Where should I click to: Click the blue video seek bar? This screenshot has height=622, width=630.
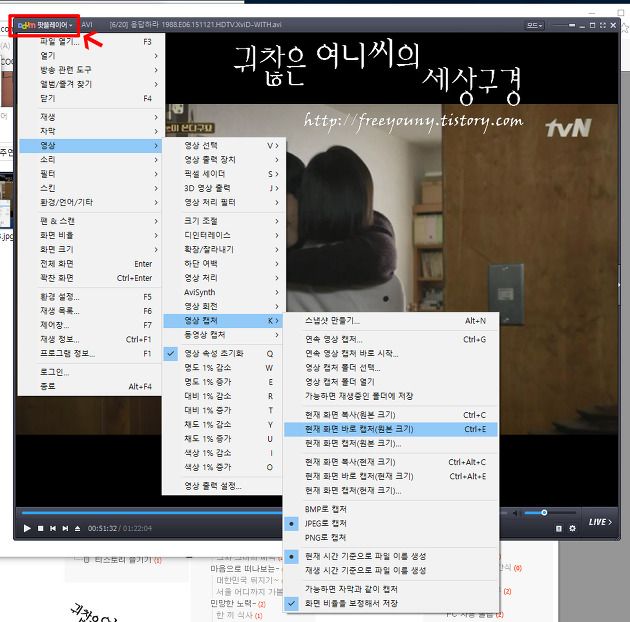point(152,513)
